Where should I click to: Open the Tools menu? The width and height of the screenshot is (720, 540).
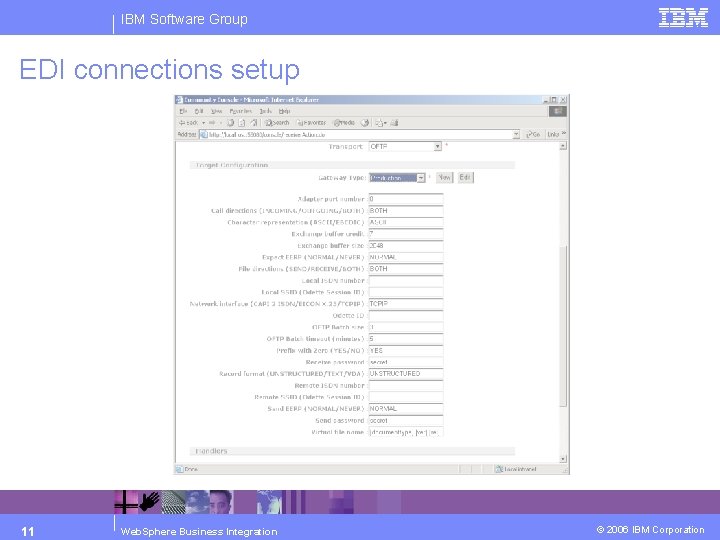[265, 111]
